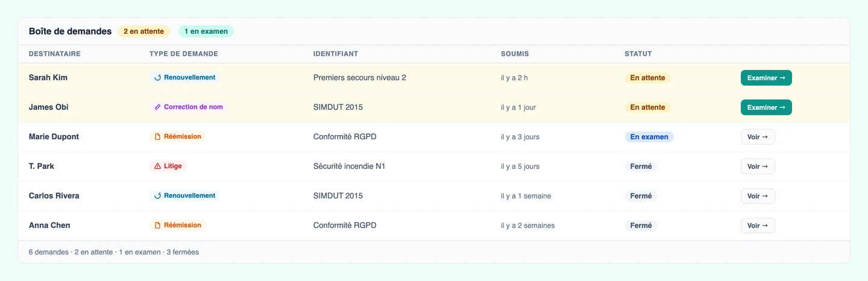Click the Litige tag for T. Park
Viewport: 868px width, 281px height.
[x=168, y=166]
